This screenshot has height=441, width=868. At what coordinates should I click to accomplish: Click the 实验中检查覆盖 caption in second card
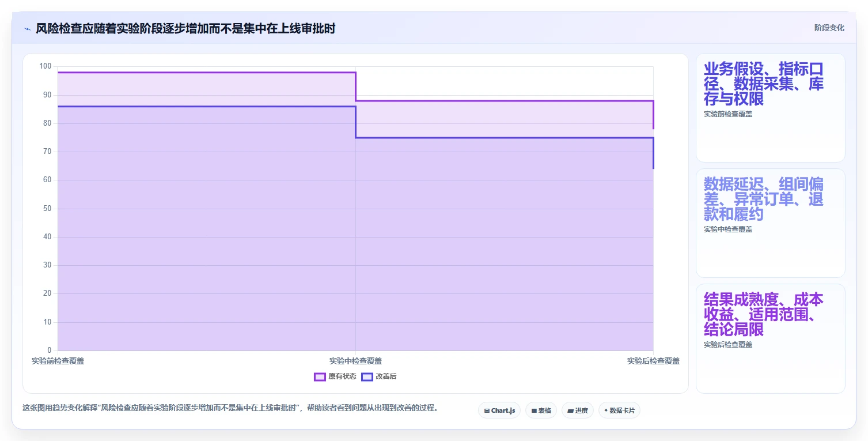pos(727,229)
